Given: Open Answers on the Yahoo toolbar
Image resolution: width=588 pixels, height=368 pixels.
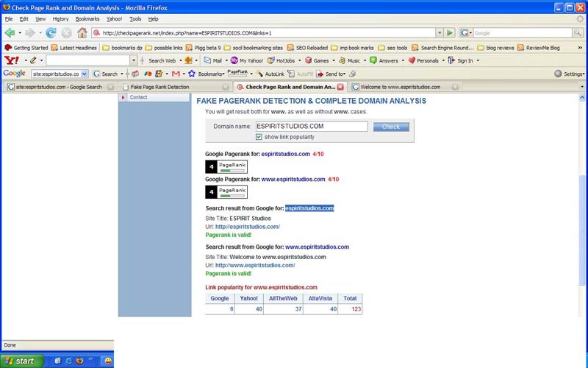Looking at the screenshot, I should pyautogui.click(x=384, y=60).
